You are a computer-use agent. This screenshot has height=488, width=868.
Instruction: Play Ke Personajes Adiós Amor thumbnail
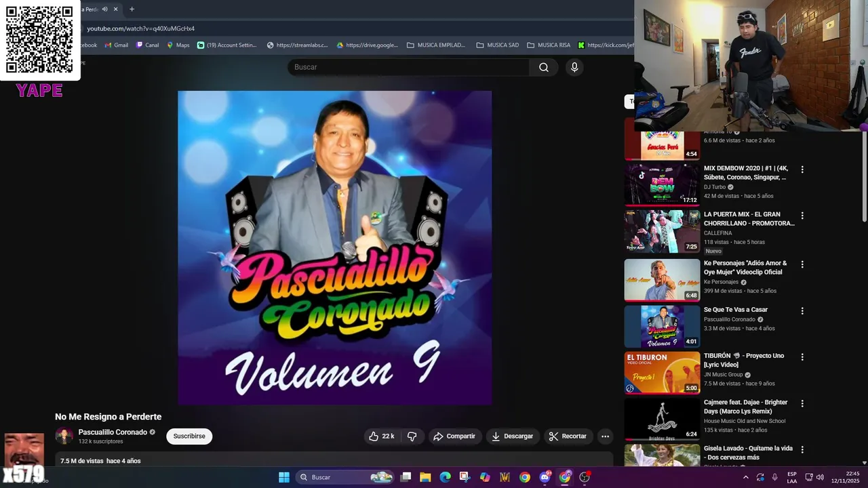(x=662, y=280)
